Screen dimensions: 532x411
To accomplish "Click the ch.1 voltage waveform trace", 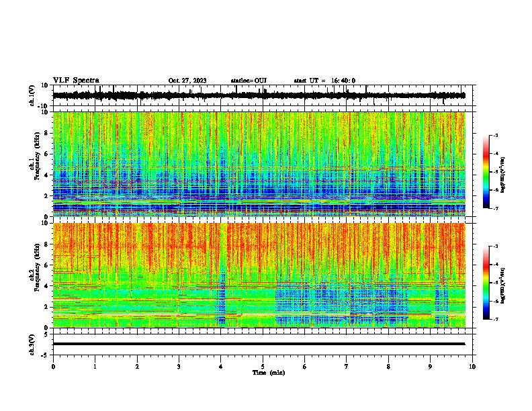I will pos(259,95).
